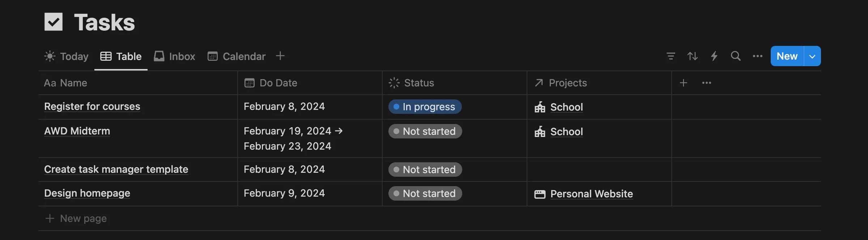Click the calendar icon in the Do Date header
868x240 pixels.
pyautogui.click(x=249, y=83)
